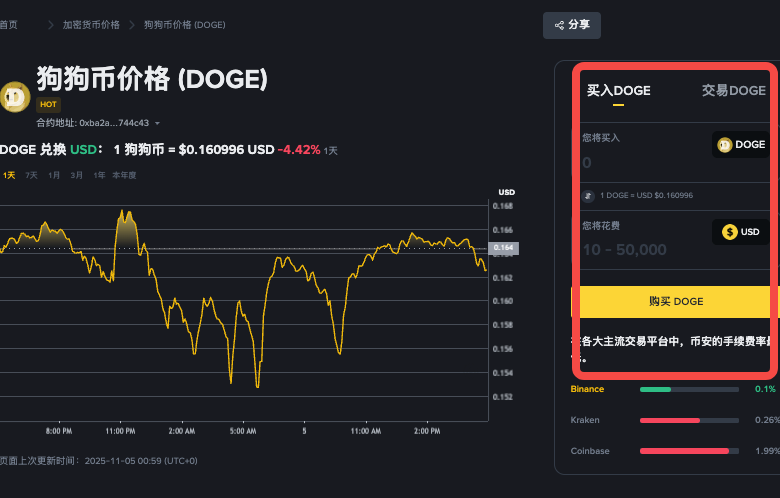Click the Binance exchange label
This screenshot has width=780, height=498.
click(587, 389)
